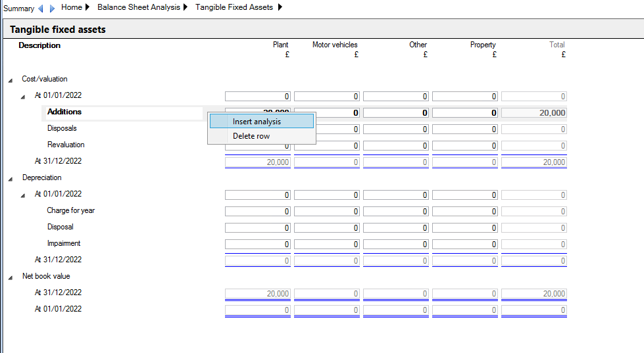Click Property field in Disposals row
Viewport: 644px width, 353px height.
pyautogui.click(x=465, y=129)
